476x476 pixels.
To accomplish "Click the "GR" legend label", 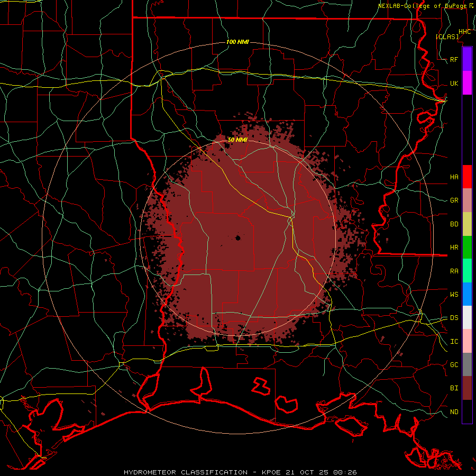I will click(454, 200).
